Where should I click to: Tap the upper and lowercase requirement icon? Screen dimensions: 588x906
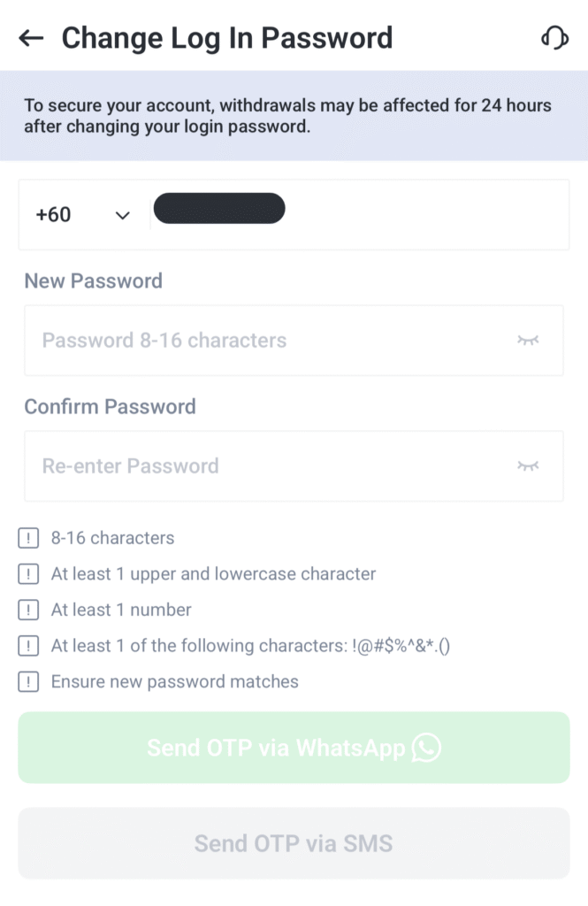[28, 574]
